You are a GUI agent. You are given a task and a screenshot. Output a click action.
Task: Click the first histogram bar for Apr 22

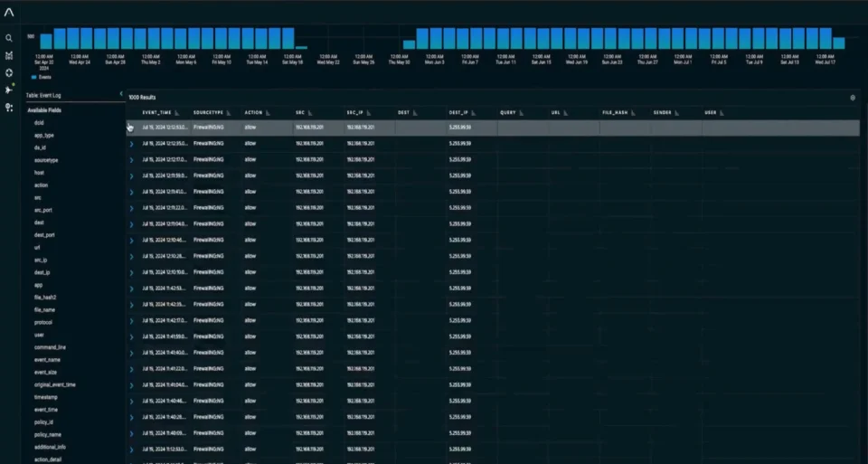click(46, 41)
